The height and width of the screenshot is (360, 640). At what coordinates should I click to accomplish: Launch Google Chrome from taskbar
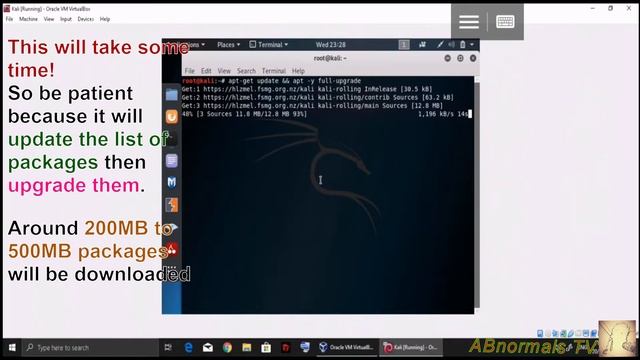point(227,348)
